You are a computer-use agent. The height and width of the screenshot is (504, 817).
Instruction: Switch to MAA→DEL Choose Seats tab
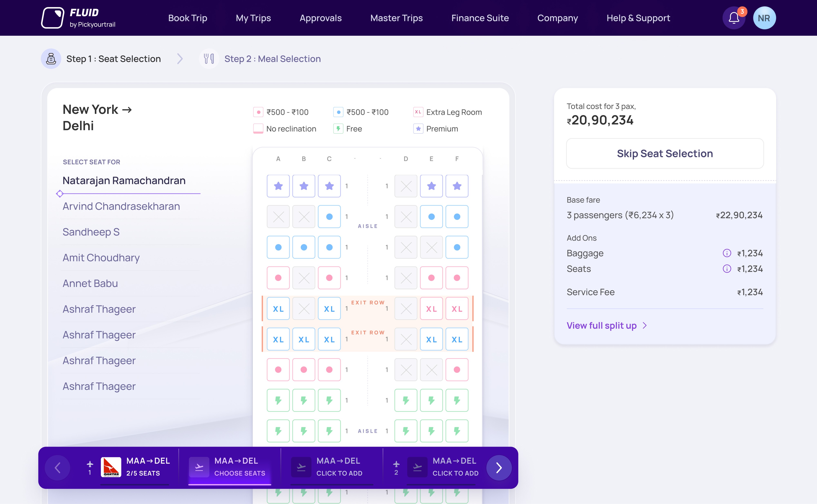click(x=230, y=467)
